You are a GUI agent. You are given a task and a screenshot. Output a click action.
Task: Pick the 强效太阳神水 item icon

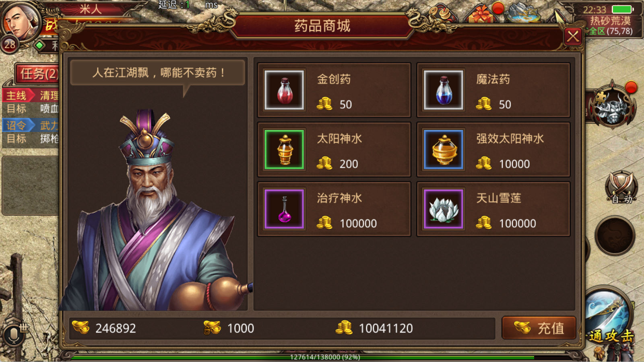click(x=444, y=150)
